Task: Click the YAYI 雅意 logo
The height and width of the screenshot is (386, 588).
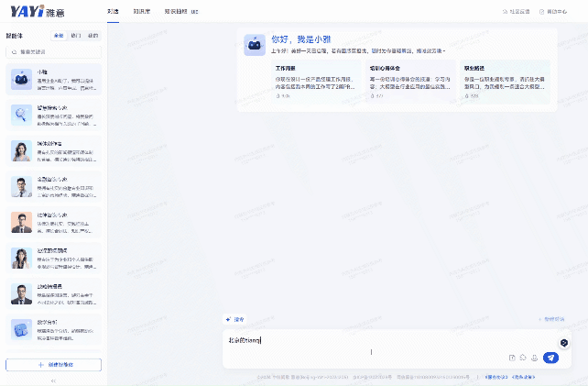Action: (34, 11)
